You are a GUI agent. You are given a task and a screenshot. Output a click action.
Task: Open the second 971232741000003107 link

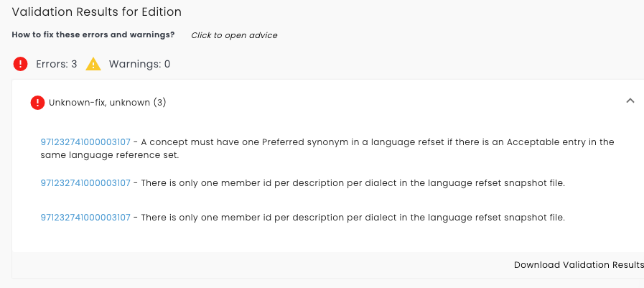click(85, 183)
